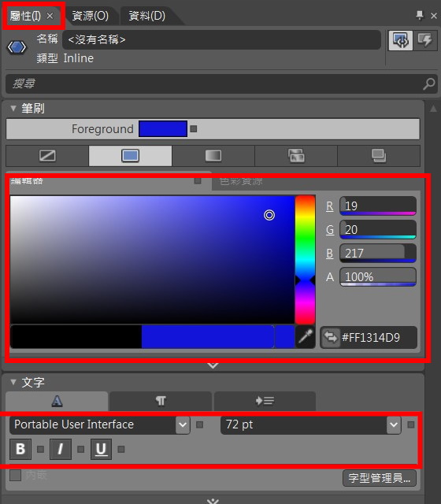Click the font size advanced options square
Viewport: 441px width, 504px height.
coord(410,424)
